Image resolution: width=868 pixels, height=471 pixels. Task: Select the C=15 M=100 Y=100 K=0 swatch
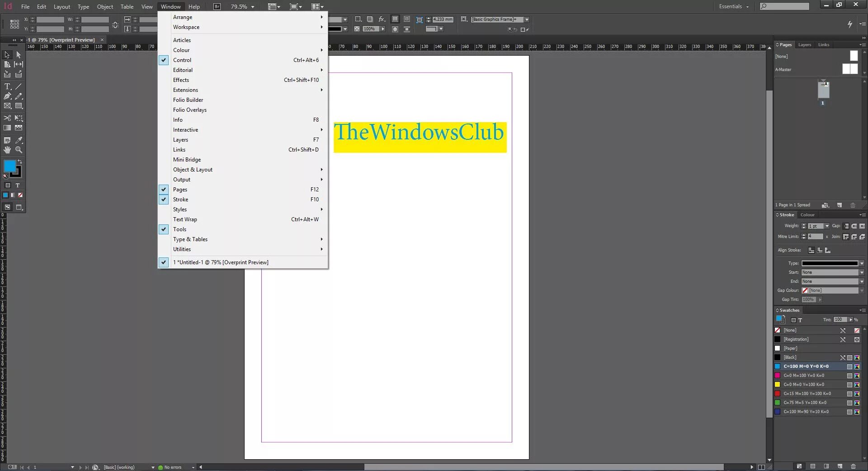pyautogui.click(x=817, y=394)
